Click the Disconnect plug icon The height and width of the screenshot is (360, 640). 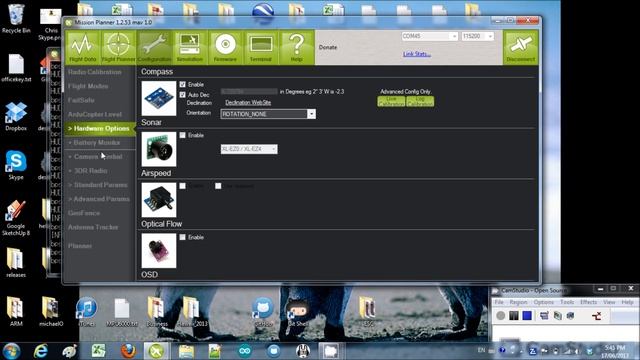[x=520, y=47]
